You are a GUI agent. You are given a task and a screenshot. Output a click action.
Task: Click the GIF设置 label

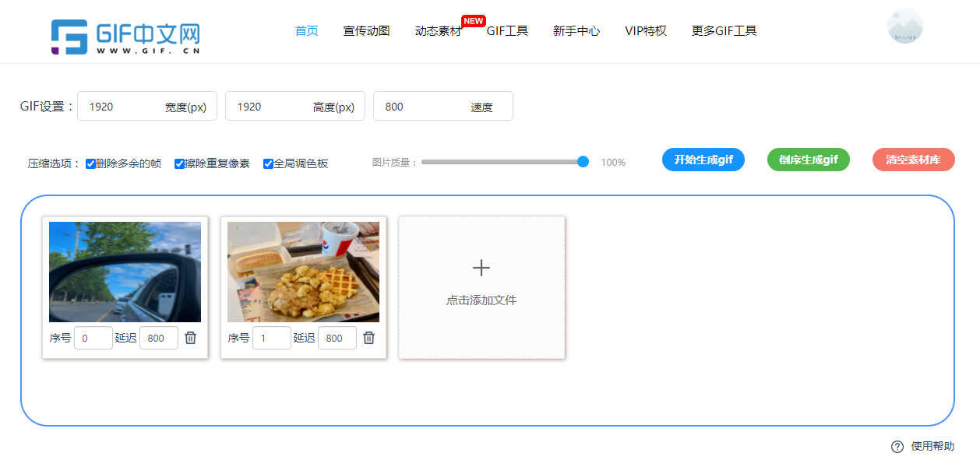[48, 107]
